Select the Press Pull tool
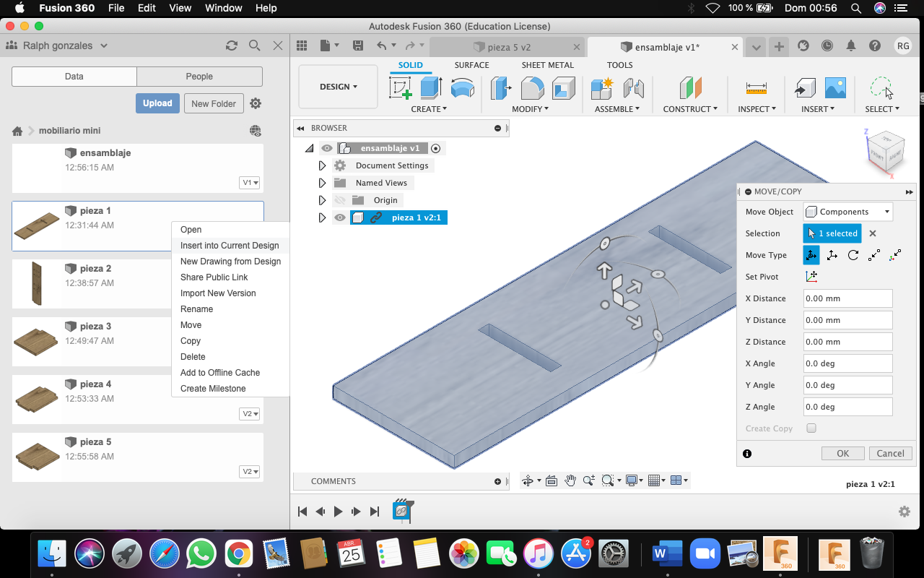The height and width of the screenshot is (578, 924). (501, 88)
